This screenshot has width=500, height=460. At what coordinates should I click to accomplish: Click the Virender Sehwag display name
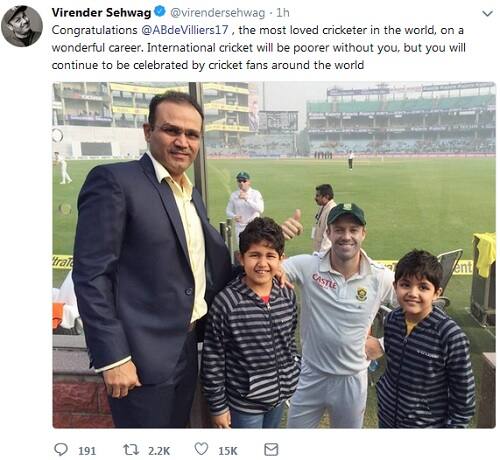pyautogui.click(x=101, y=13)
